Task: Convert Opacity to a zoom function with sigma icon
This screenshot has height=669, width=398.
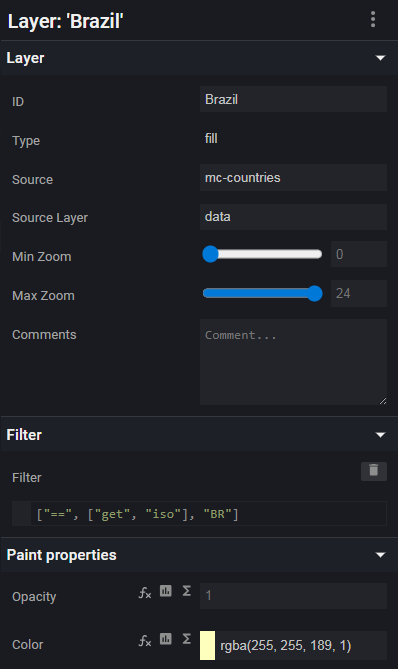Action: tap(186, 591)
